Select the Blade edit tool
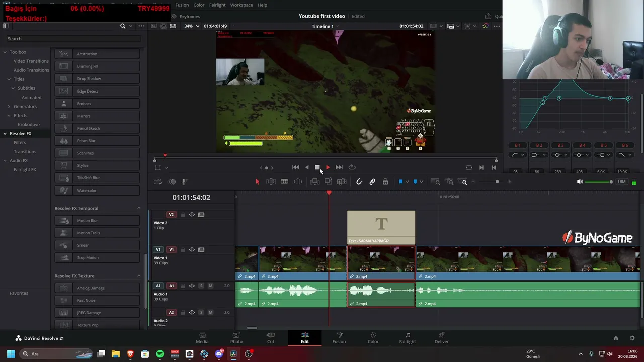Screen dimensions: 644x362 pos(284,182)
